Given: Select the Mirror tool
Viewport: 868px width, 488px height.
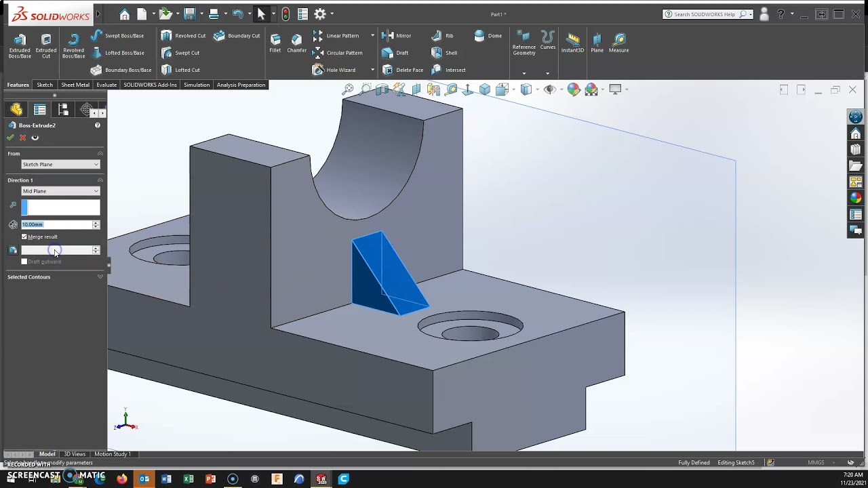Looking at the screenshot, I should click(x=397, y=35).
